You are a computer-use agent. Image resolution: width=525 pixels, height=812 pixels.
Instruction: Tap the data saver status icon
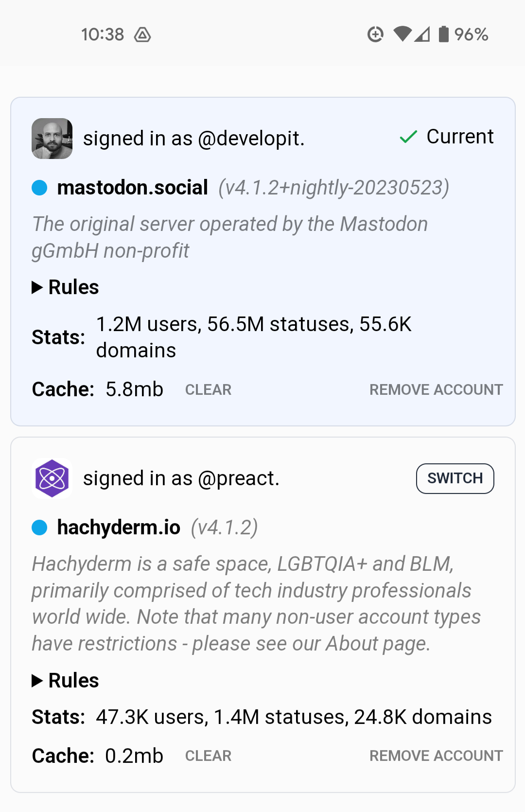click(x=375, y=35)
